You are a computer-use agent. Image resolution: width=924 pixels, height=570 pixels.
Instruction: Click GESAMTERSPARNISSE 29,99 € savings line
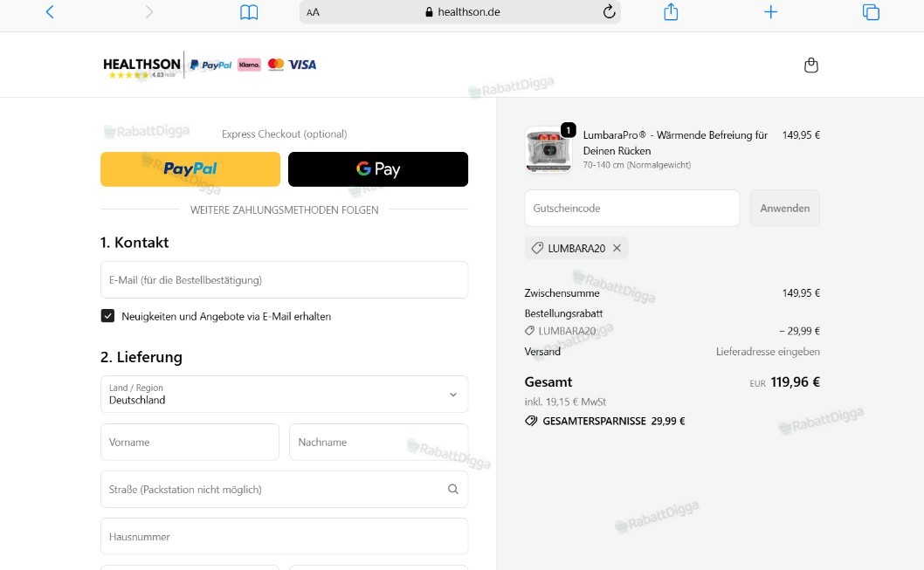(605, 421)
